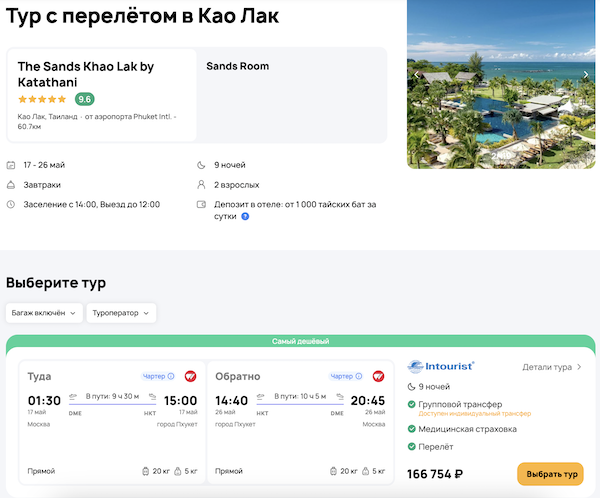Click the deposit info question mark icon
This screenshot has height=498, width=600.
(245, 216)
